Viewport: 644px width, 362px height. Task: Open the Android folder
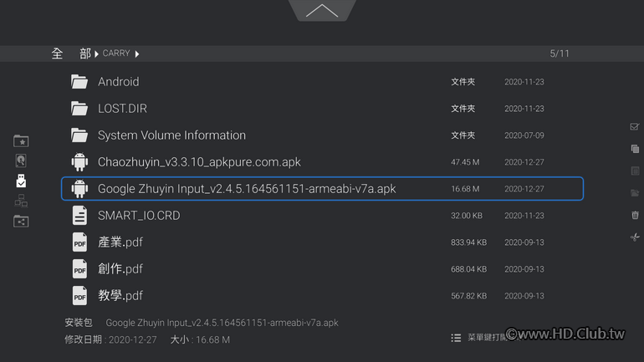pos(118,82)
